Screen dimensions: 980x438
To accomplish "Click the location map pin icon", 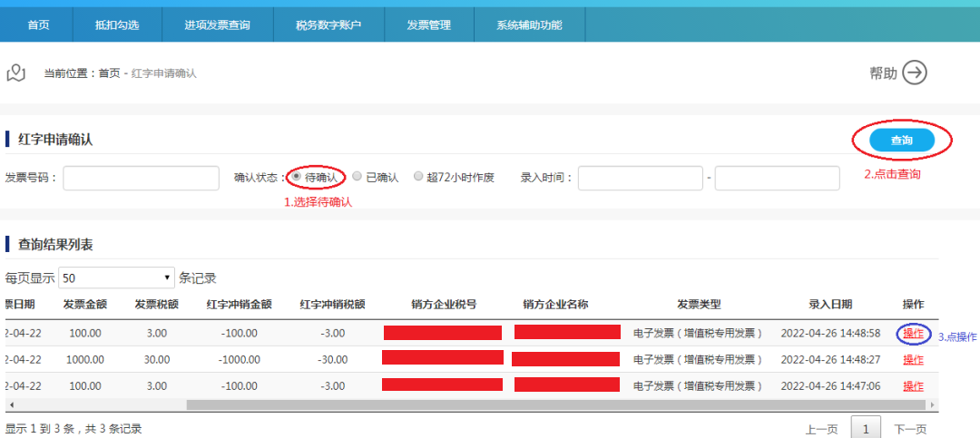I will tap(15, 73).
